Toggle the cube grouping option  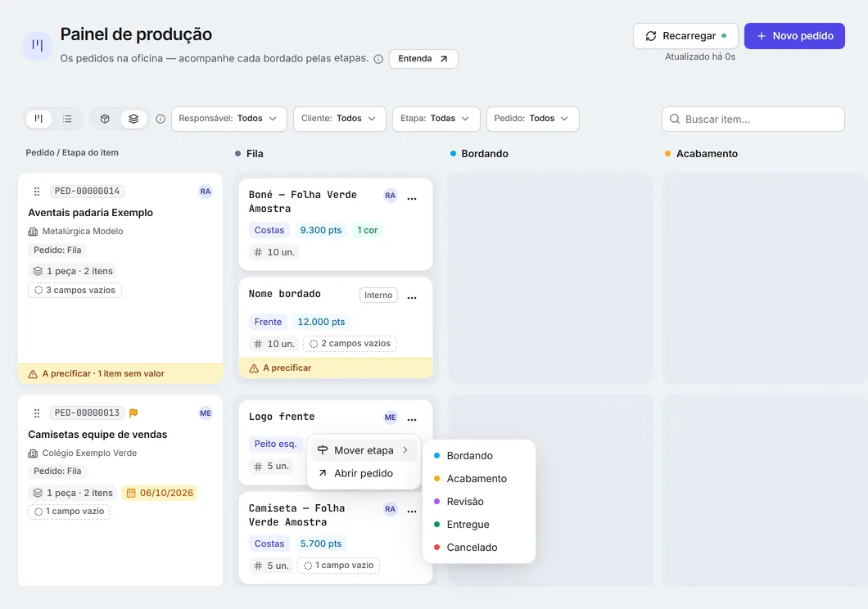[105, 119]
